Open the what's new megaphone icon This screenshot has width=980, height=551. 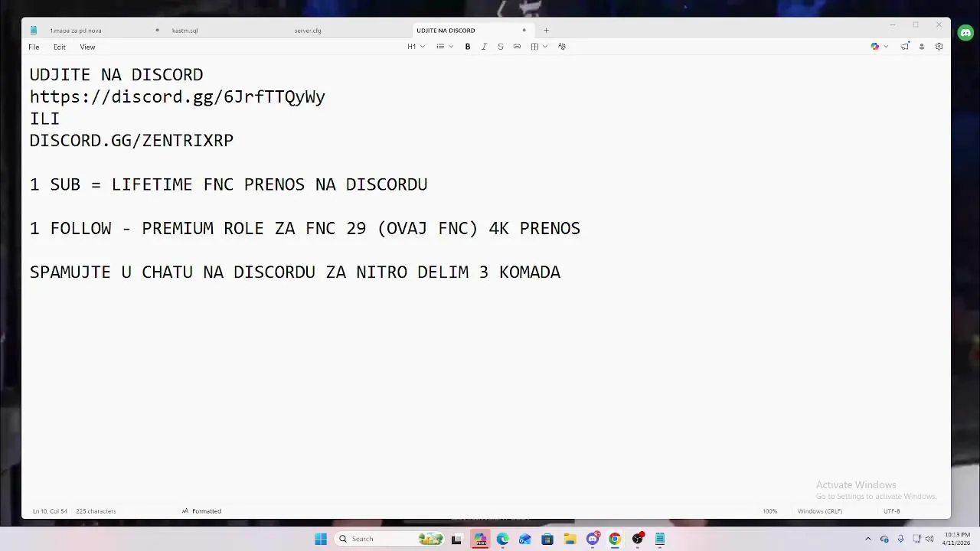pos(905,47)
